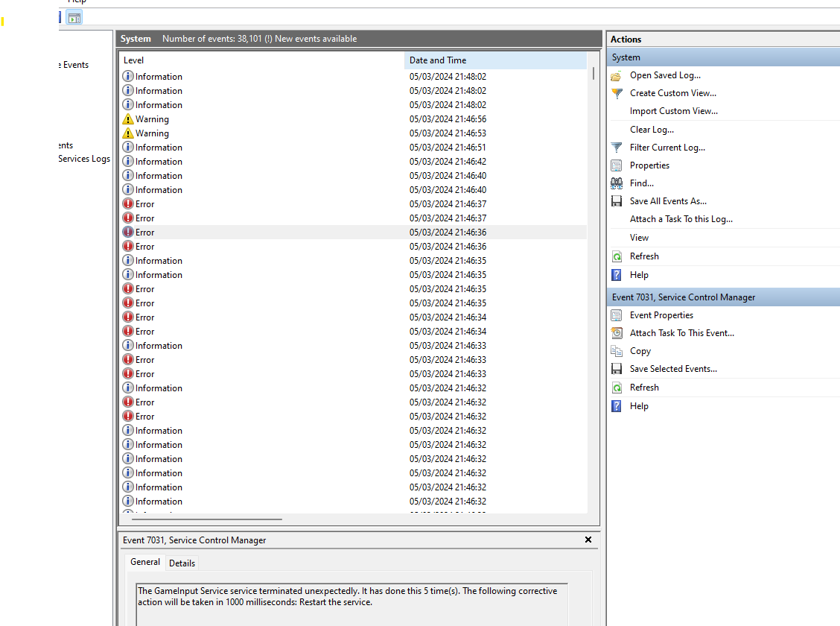Click Import Custom View link
Viewport: 840px width, 626px height.
pos(673,111)
